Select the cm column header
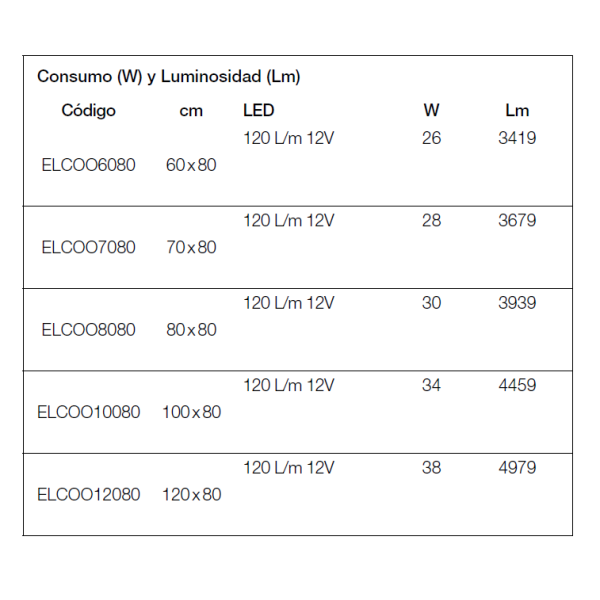The height and width of the screenshot is (600, 600). [191, 111]
